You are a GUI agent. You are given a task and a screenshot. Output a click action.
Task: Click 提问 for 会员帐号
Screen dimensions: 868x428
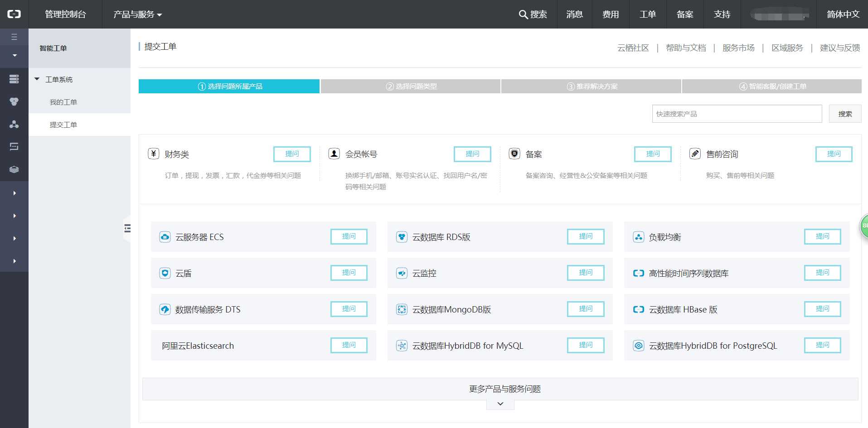pyautogui.click(x=472, y=154)
